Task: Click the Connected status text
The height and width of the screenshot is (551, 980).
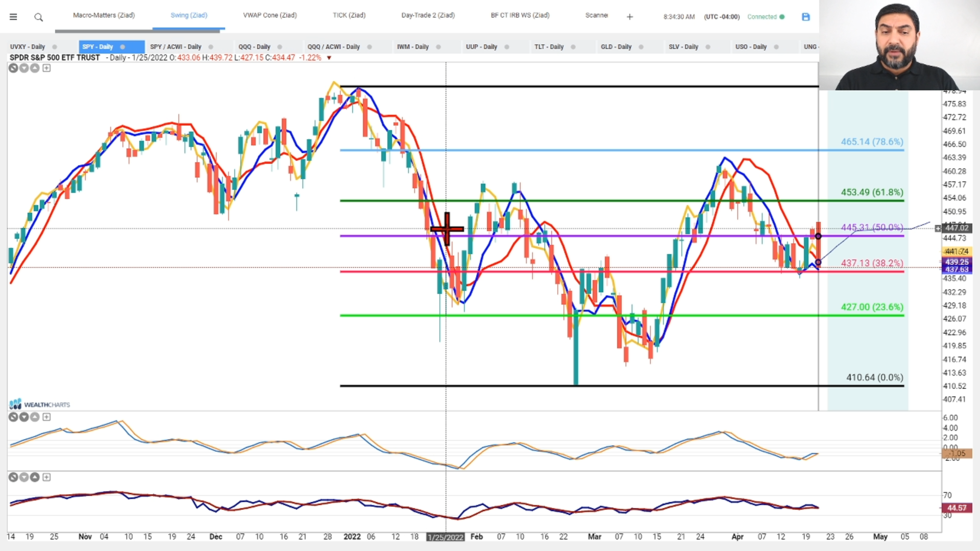Action: coord(762,17)
